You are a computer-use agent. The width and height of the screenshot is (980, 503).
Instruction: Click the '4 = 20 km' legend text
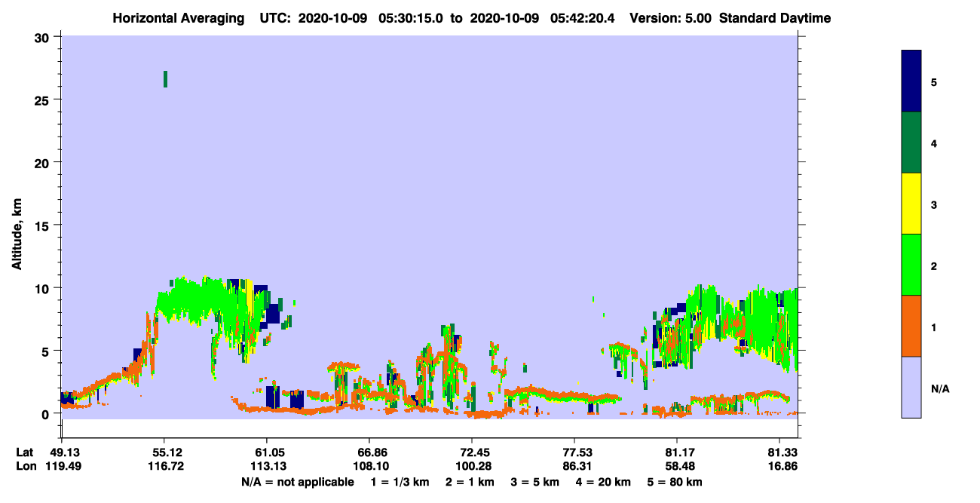603,482
